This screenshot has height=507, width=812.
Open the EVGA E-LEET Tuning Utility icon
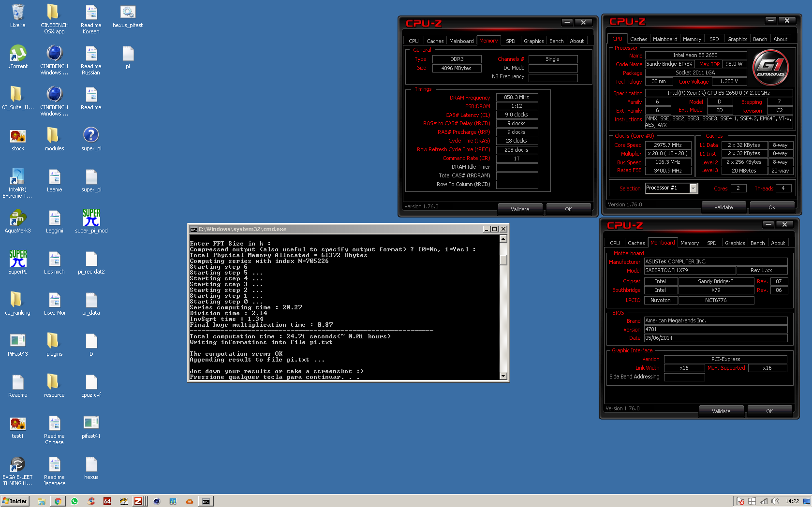tap(18, 471)
